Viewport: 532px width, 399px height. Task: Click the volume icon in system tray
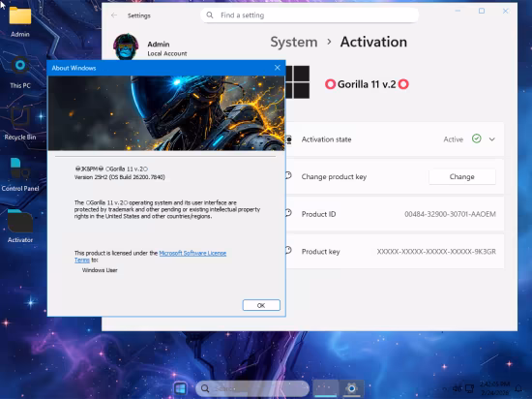click(457, 388)
